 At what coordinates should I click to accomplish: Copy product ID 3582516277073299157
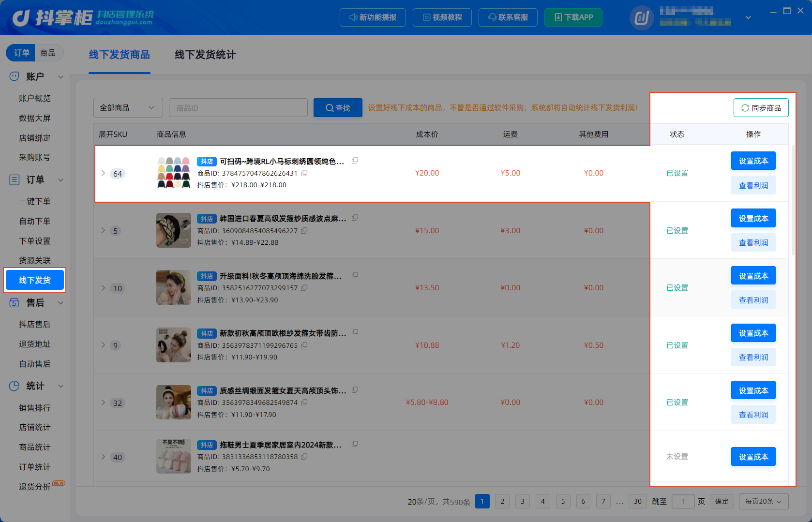tap(304, 287)
